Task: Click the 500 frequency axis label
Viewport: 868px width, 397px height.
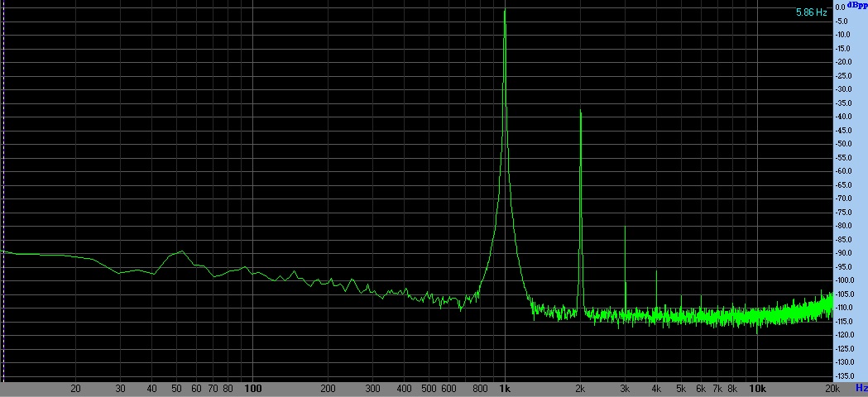Action: point(429,388)
